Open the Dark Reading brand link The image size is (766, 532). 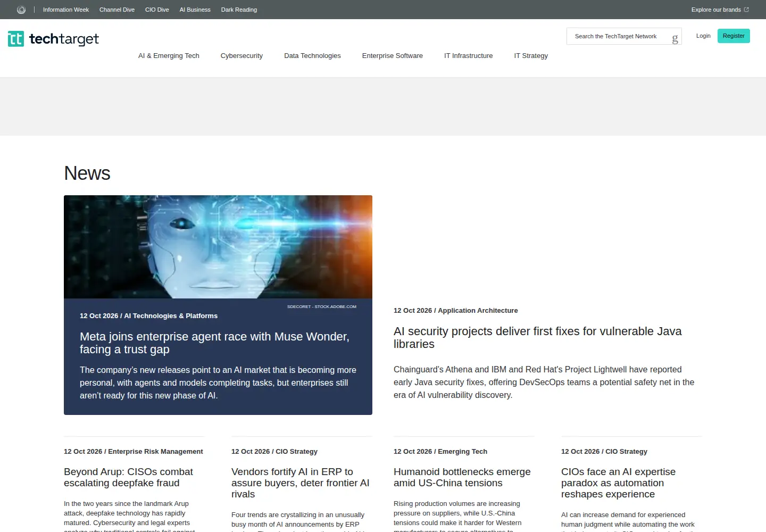239,10
